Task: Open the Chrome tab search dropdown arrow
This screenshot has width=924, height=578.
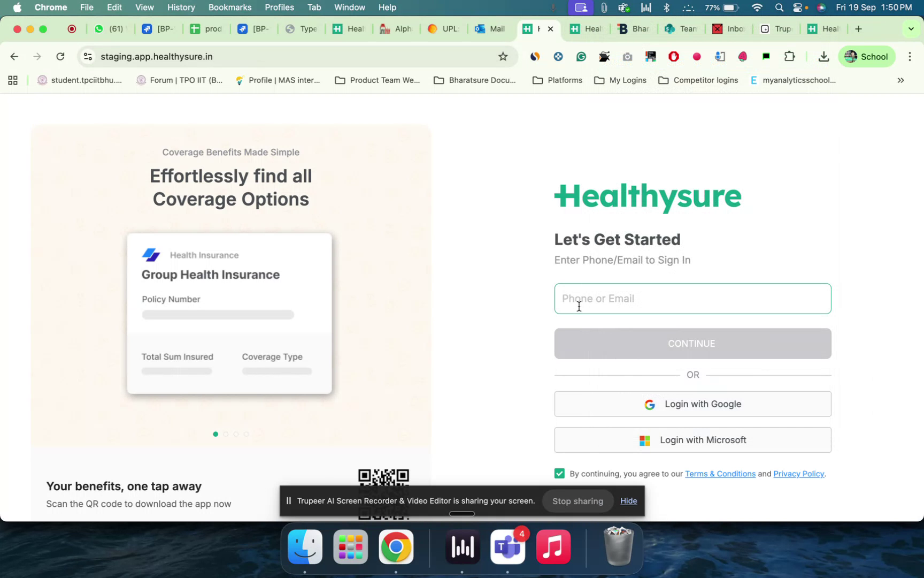Action: click(910, 28)
